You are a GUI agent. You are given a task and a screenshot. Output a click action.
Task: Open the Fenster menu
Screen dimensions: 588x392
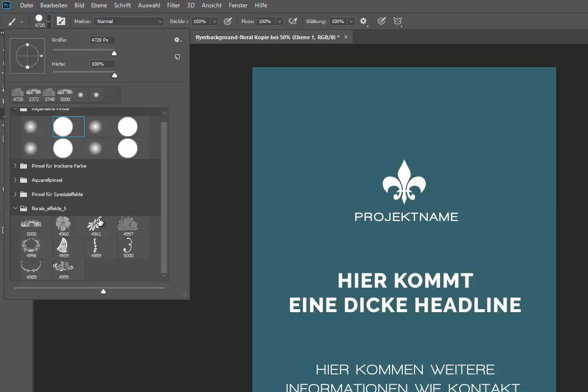coord(238,5)
